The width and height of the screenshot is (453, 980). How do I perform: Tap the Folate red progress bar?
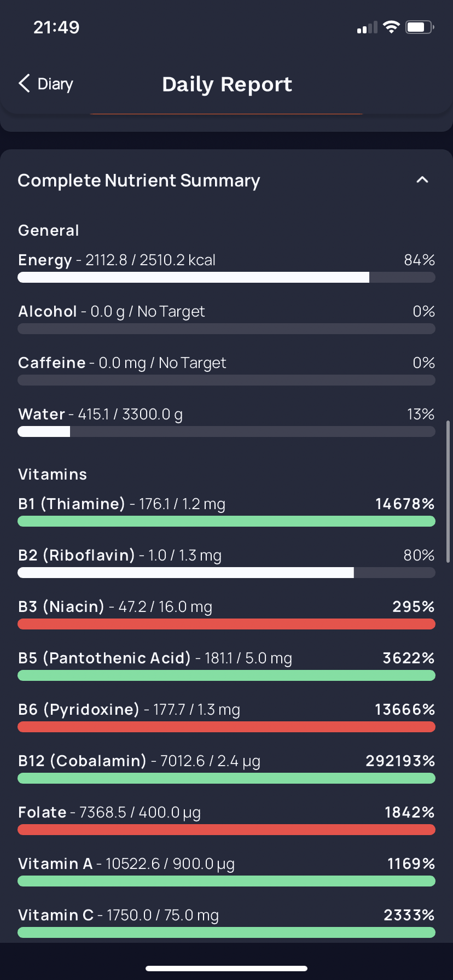[226, 830]
